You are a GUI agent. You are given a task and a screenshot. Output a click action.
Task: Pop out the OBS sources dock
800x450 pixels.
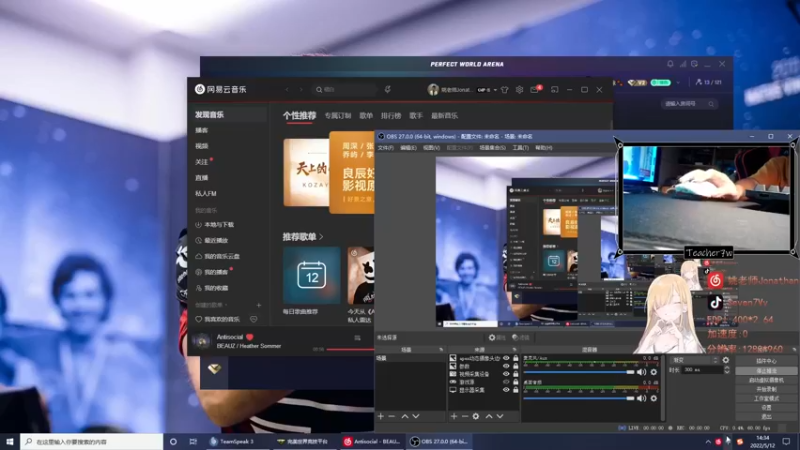click(514, 349)
